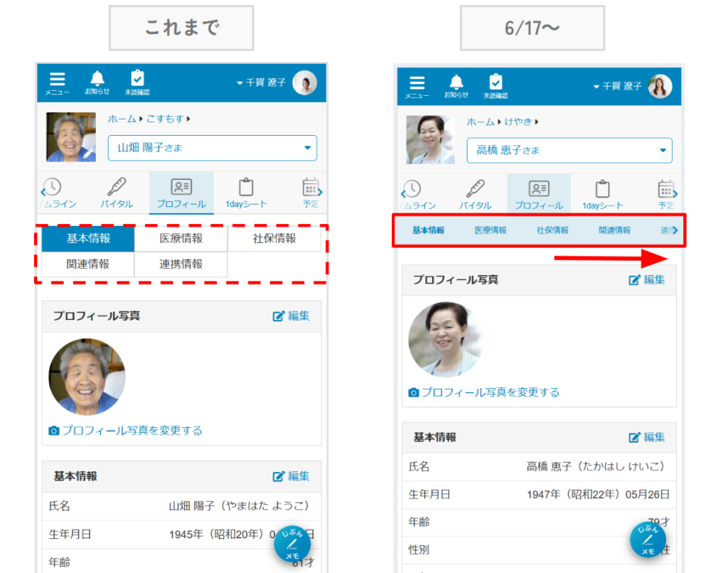Edit プロフィール写真 section in right screen
This screenshot has height=573, width=728.
pos(647,280)
